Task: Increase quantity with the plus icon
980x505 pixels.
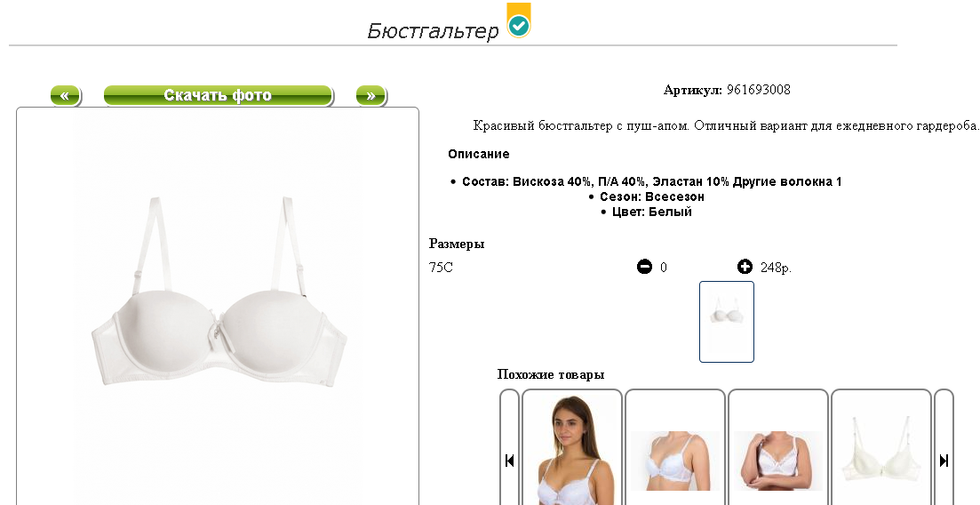Action: (745, 268)
